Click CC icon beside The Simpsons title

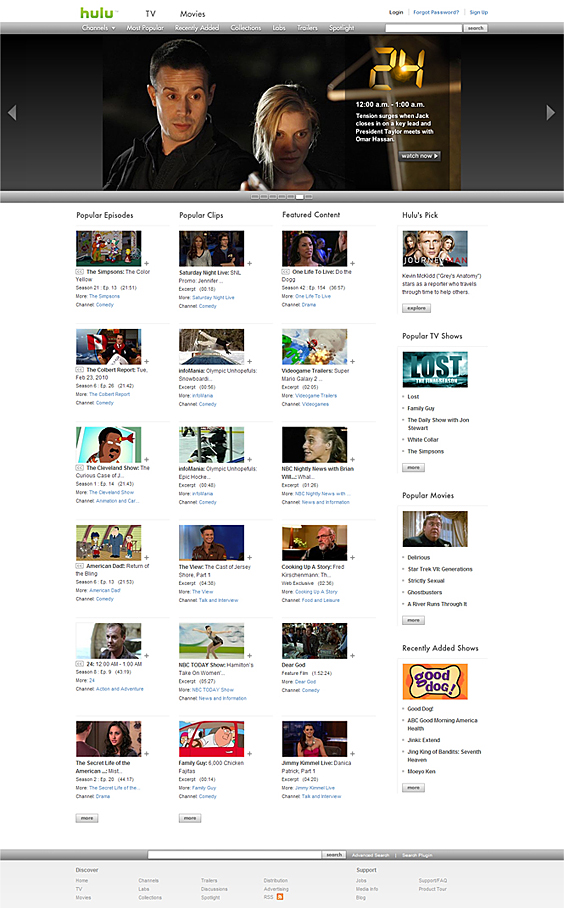point(79,272)
